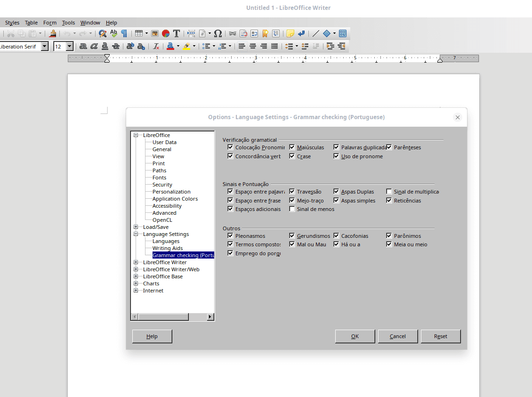The image size is (532, 397).
Task: Center align paragraph icon
Action: pyautogui.click(x=253, y=46)
